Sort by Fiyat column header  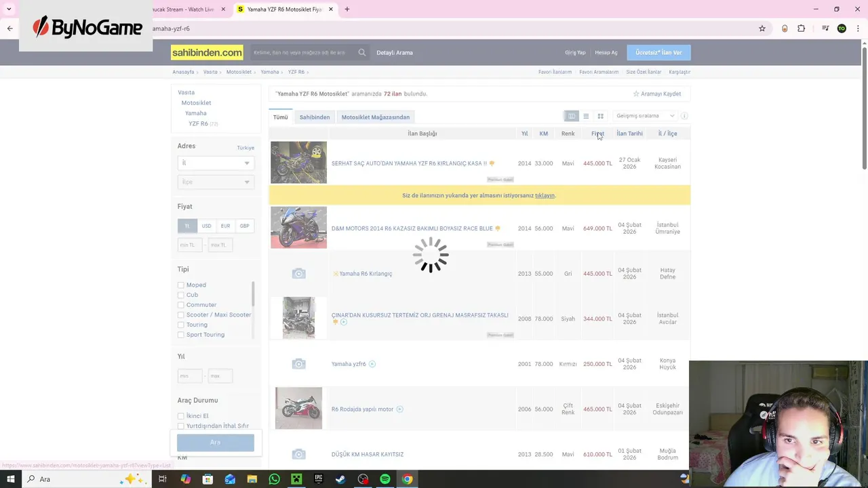[597, 134]
